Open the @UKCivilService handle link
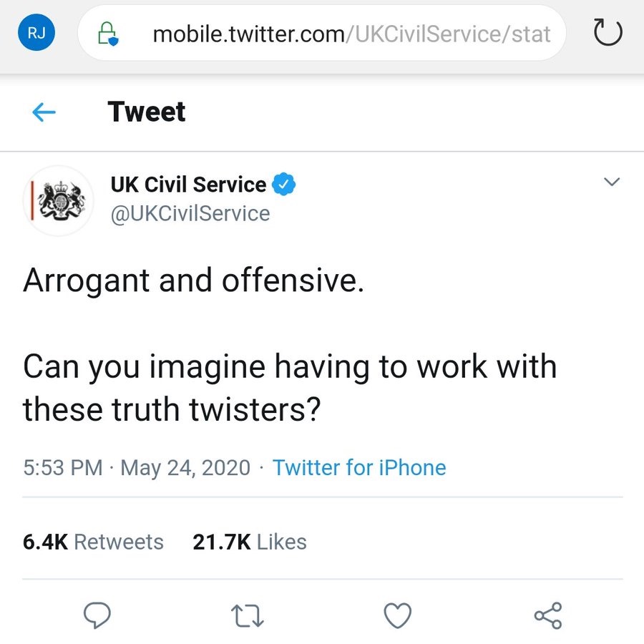The height and width of the screenshot is (644, 644). point(190,214)
